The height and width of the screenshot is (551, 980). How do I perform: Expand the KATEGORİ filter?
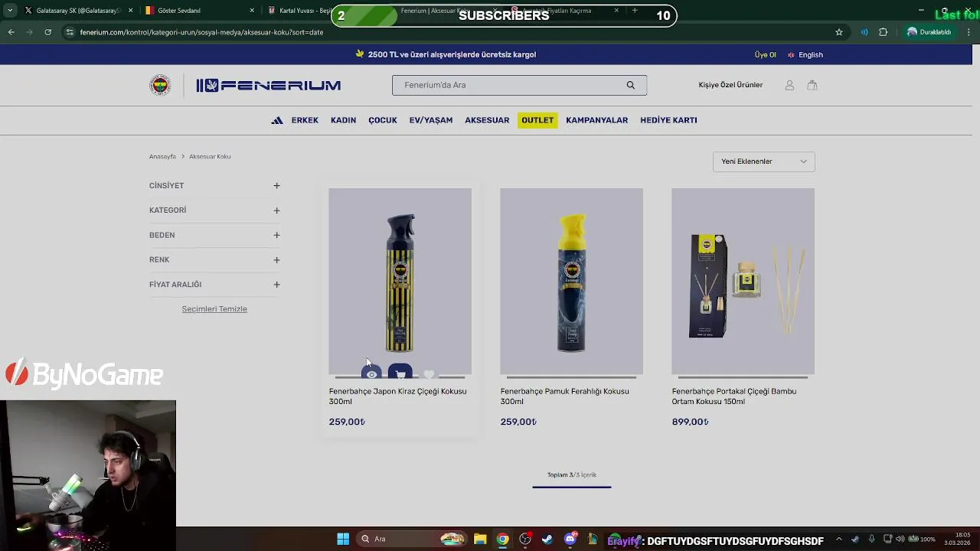[276, 210]
